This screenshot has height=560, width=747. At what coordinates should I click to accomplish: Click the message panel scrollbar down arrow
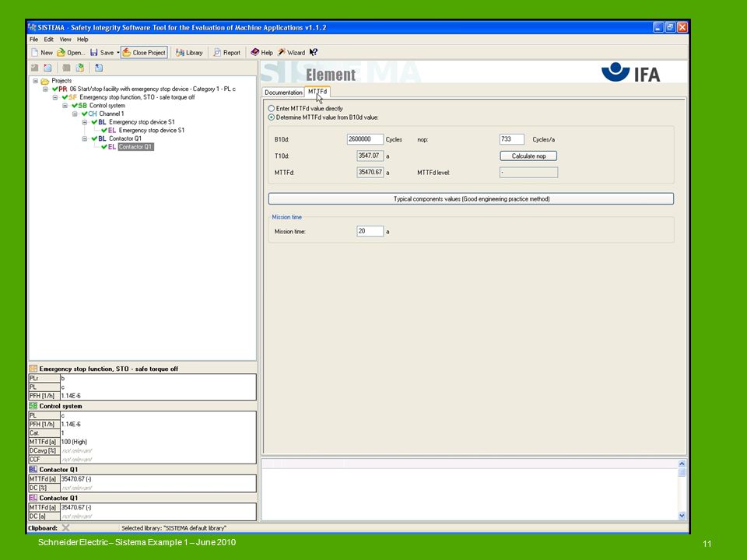point(682,515)
